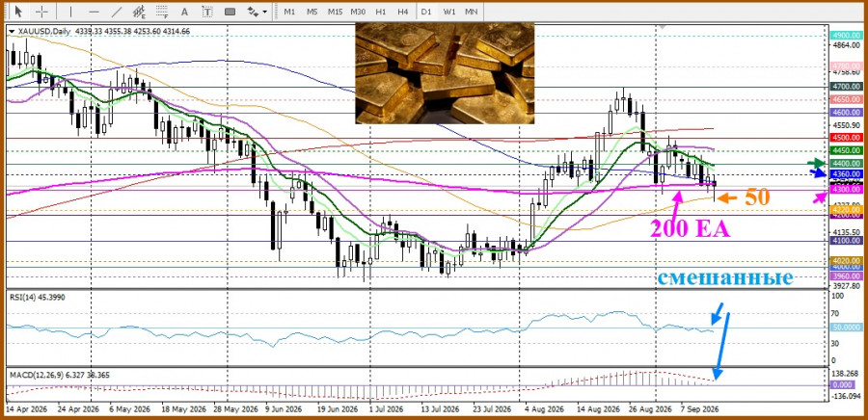
Task: Click the 14 Apr 2026 date label
Action: click(x=26, y=410)
